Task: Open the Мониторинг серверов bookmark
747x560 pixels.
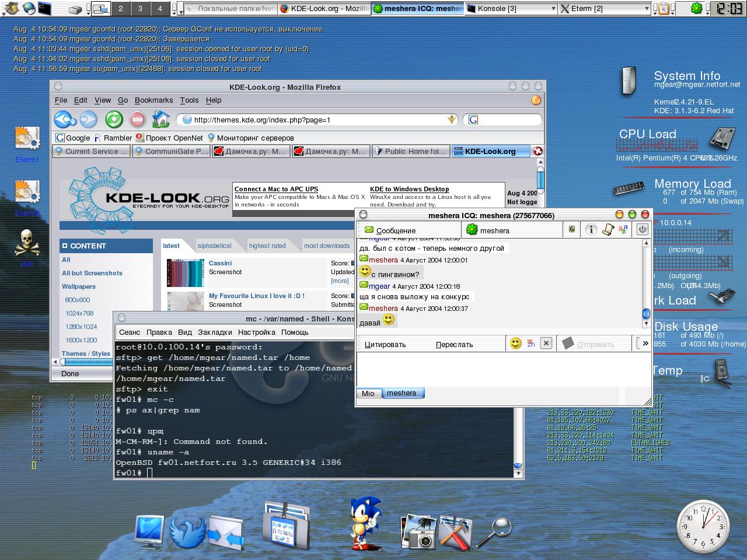Action: coord(251,138)
